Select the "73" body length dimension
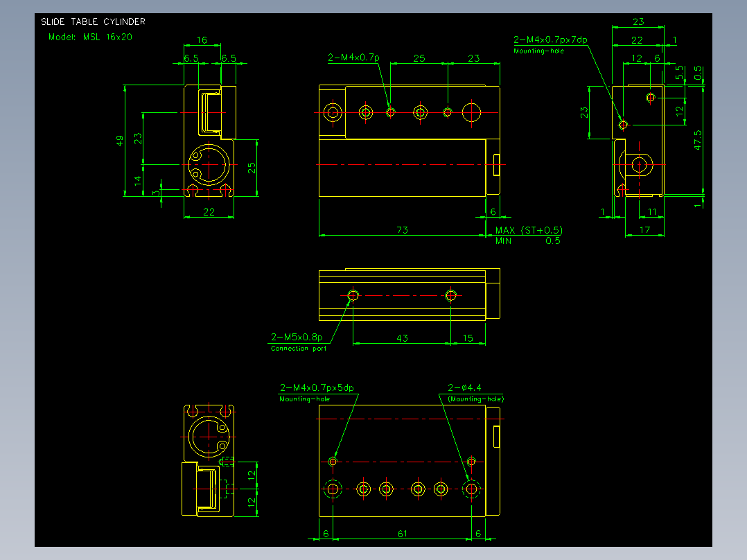This screenshot has width=747, height=560. tap(402, 229)
